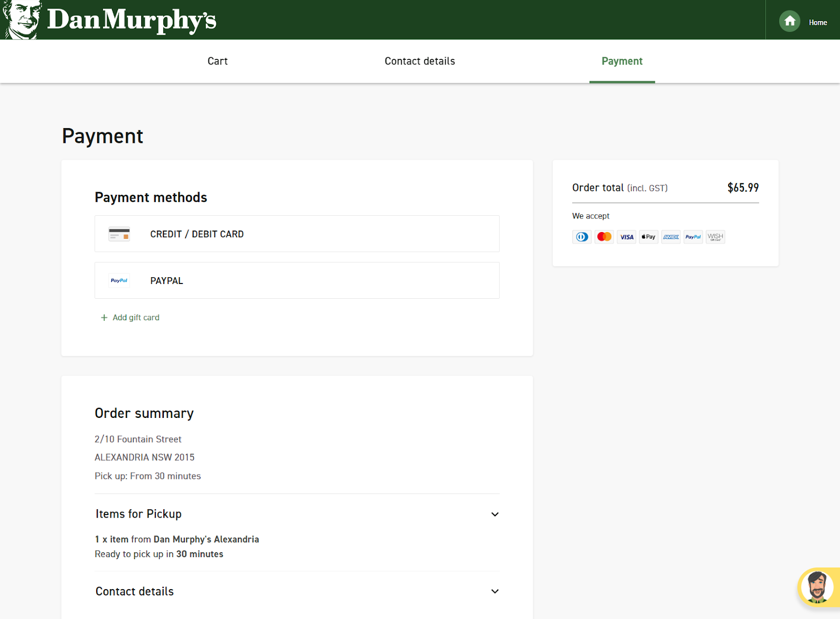This screenshot has width=840, height=619.
Task: Go to the Cart step tab
Action: coord(217,61)
